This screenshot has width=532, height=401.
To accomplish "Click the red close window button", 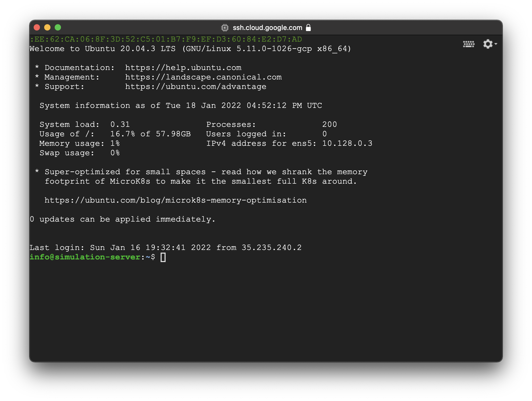I will [x=37, y=27].
